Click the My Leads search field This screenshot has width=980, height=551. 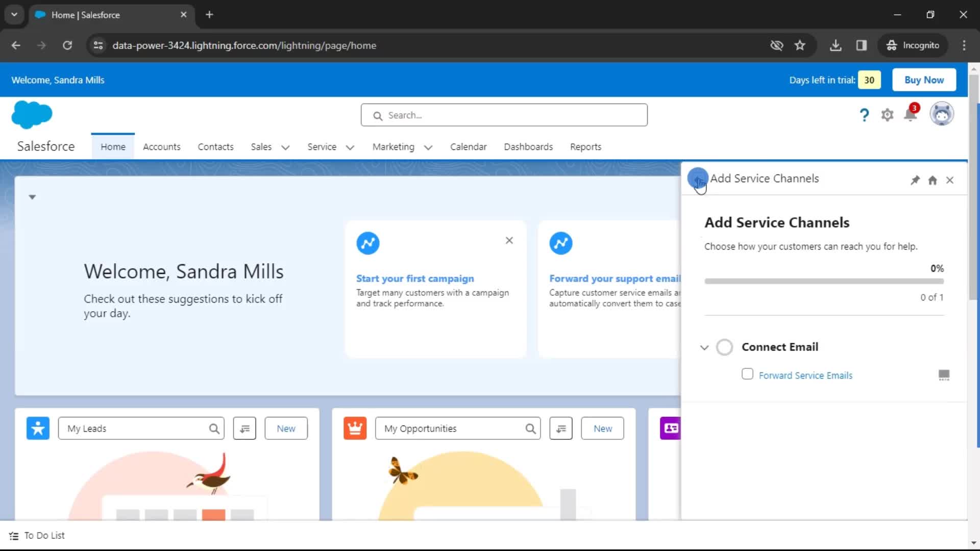(141, 429)
